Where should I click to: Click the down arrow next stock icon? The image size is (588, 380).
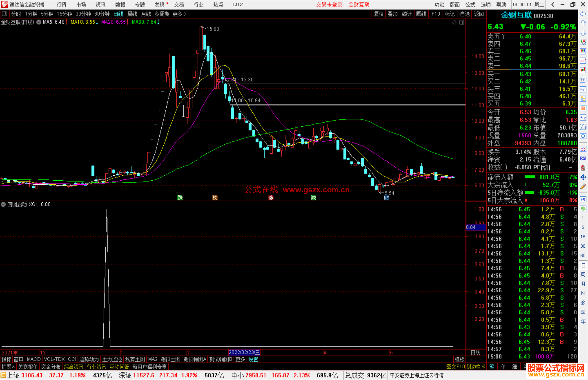583,33
